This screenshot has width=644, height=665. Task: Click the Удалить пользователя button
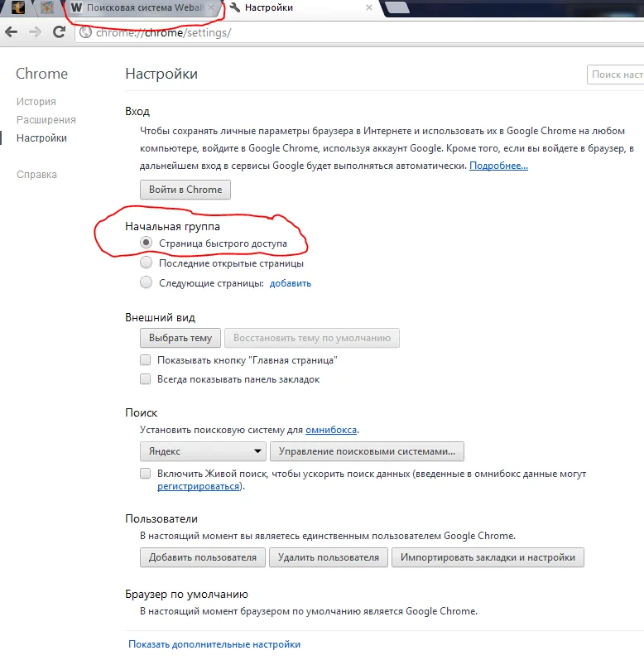coord(329,557)
